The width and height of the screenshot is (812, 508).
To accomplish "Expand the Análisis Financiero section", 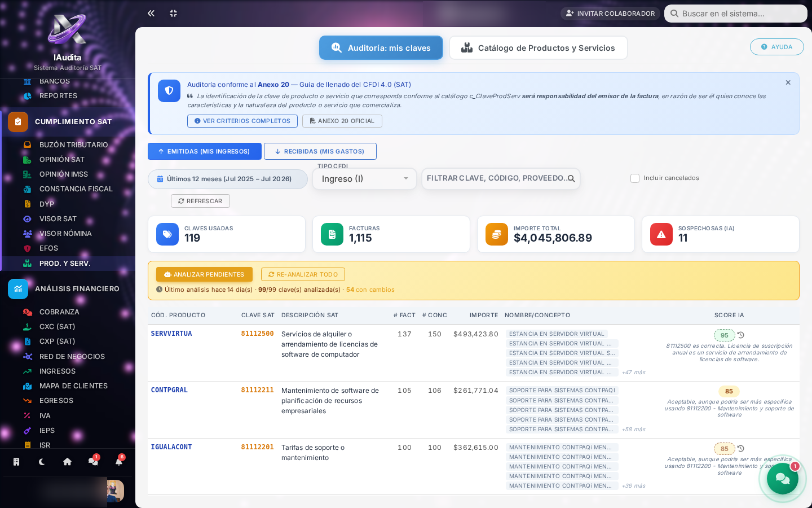I will [x=69, y=288].
